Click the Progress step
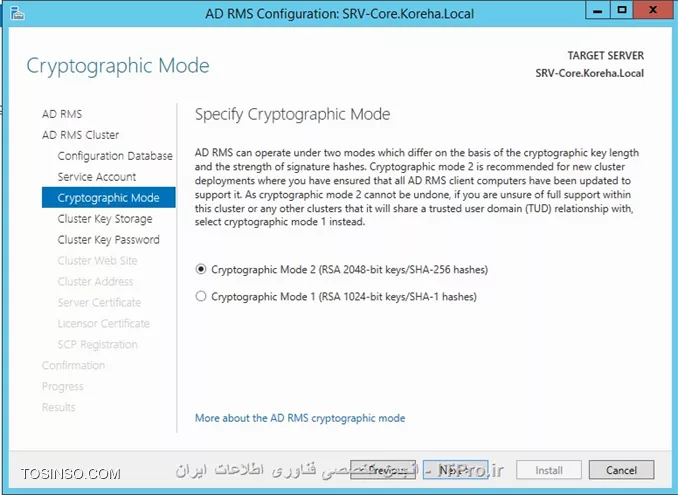678x495 pixels. click(x=63, y=386)
